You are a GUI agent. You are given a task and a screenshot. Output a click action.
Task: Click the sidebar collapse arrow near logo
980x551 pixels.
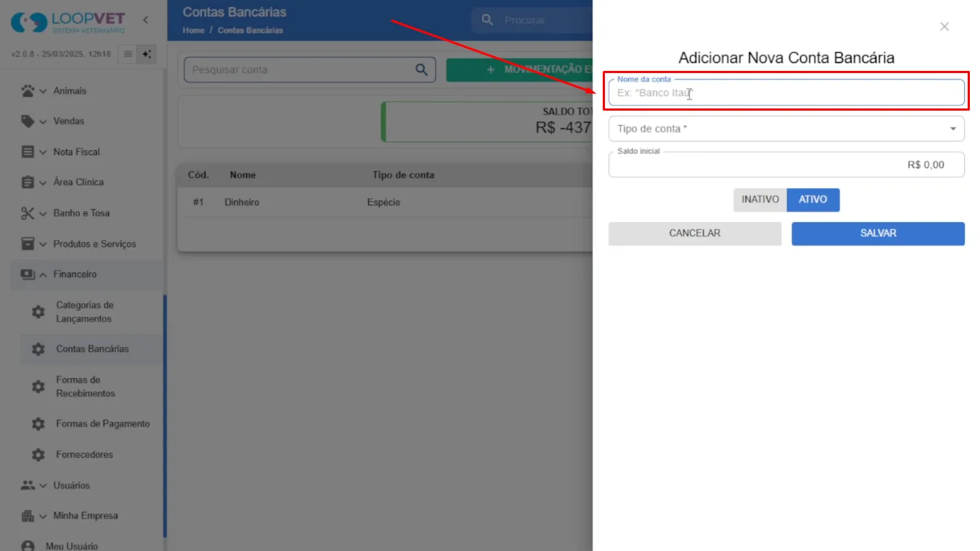[x=145, y=20]
